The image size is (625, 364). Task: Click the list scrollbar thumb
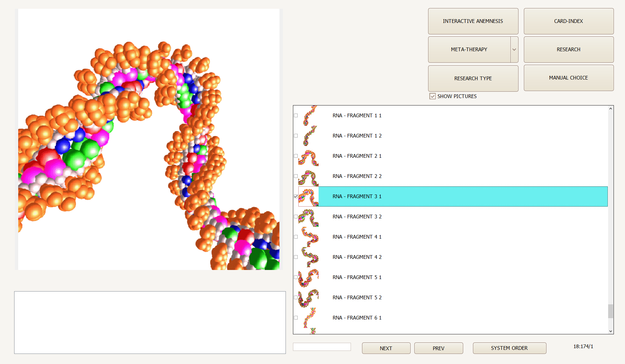611,311
